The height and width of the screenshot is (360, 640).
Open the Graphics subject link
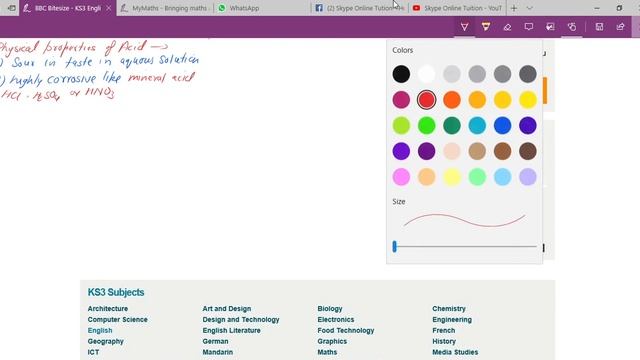pos(332,341)
